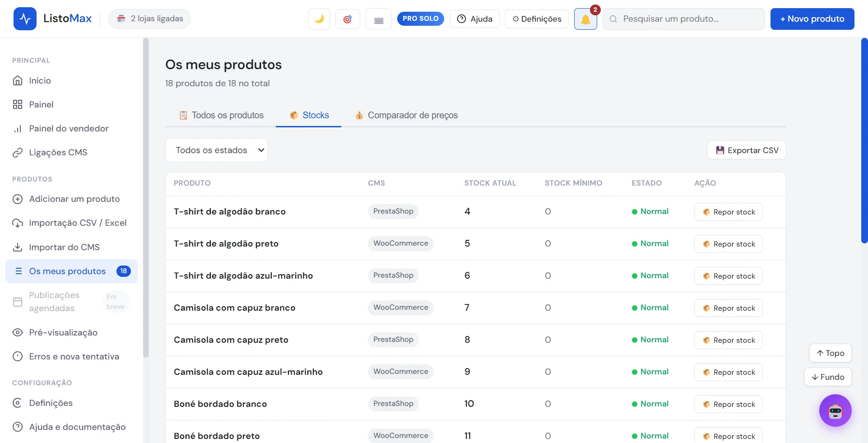This screenshot has height=443, width=868.
Task: Click PrestaShop tag for Camisola com capuz preto
Action: tap(393, 340)
